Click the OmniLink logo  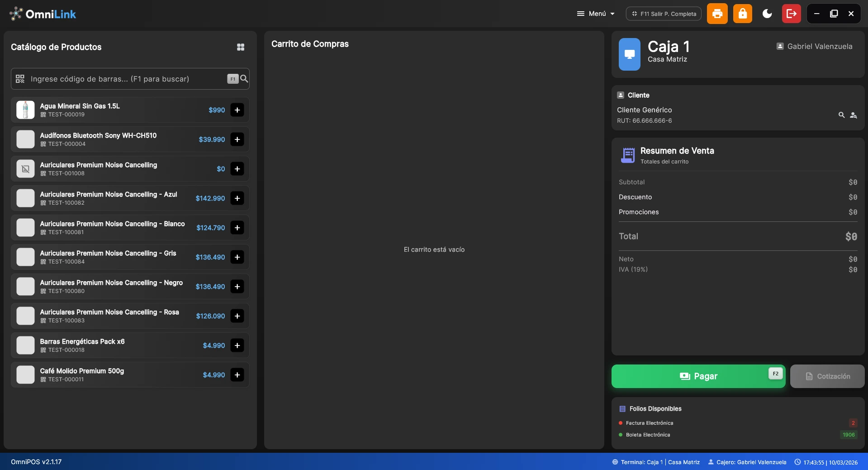pyautogui.click(x=43, y=14)
